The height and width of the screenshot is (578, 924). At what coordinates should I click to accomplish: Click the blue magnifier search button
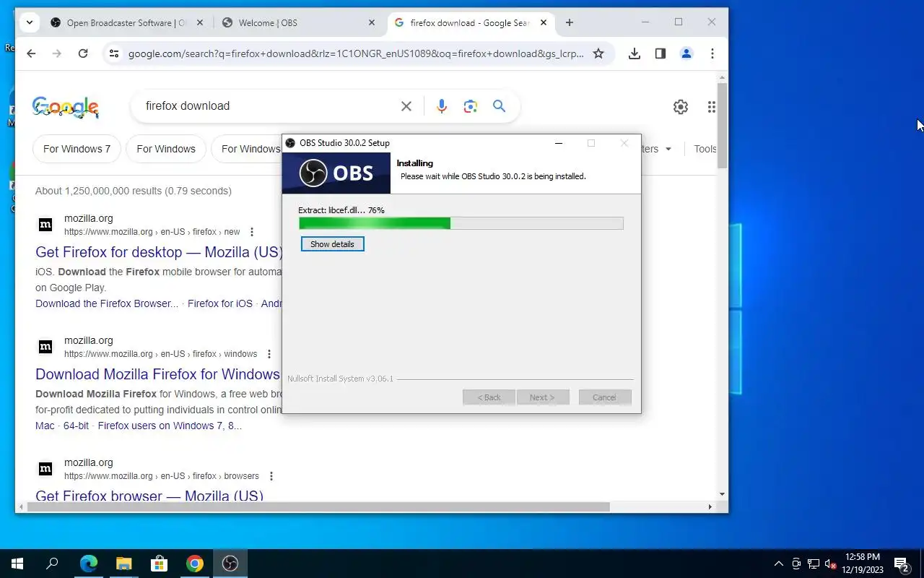[x=499, y=106]
